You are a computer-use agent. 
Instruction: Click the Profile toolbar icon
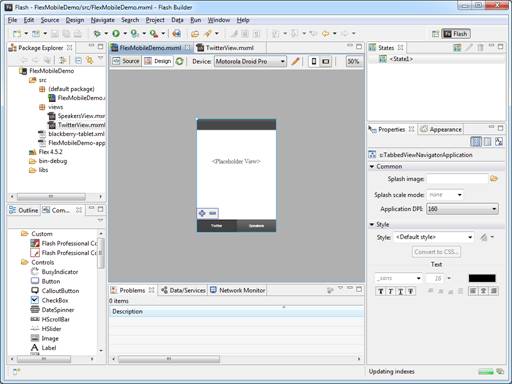point(134,33)
